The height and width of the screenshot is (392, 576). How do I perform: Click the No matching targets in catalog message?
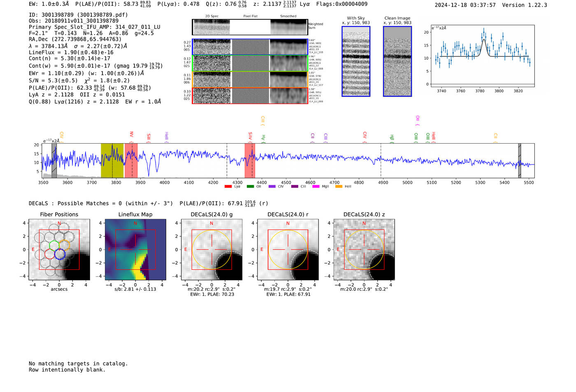pyautogui.click(x=78, y=364)
